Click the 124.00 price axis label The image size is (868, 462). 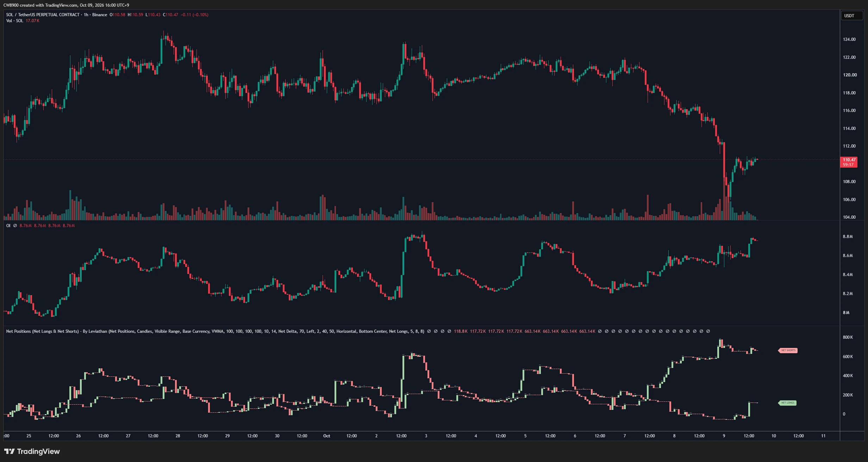849,39
